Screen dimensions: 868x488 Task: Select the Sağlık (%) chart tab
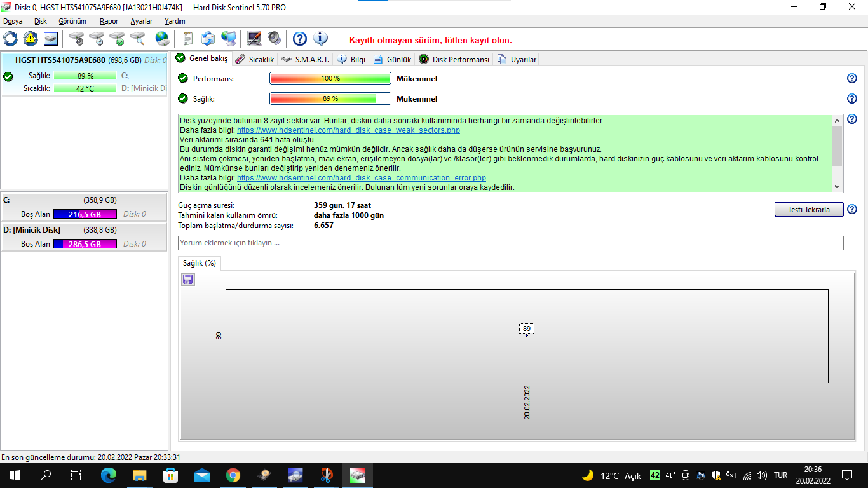200,262
